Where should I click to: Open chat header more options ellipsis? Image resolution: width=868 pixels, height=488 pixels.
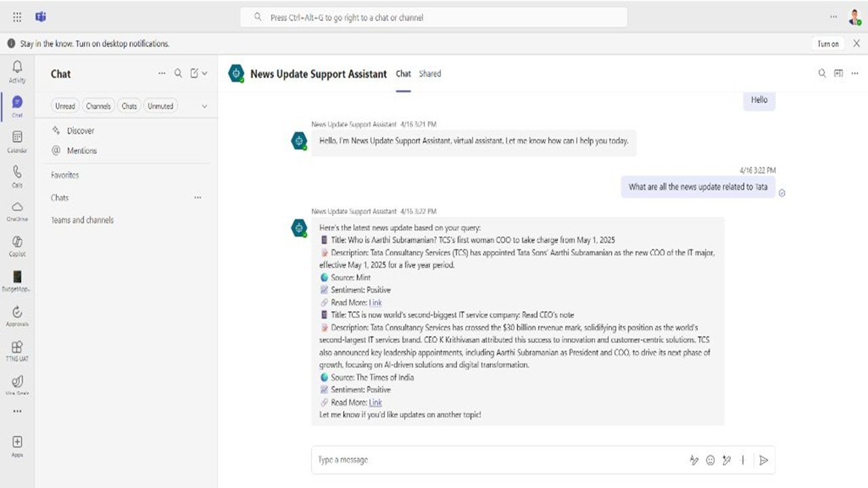click(855, 73)
